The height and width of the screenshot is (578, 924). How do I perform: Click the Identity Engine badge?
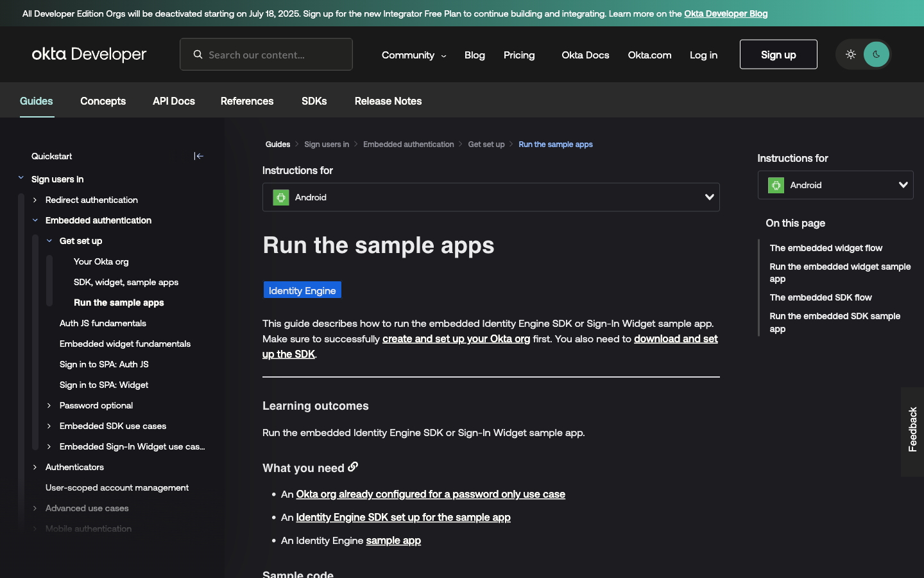(302, 290)
